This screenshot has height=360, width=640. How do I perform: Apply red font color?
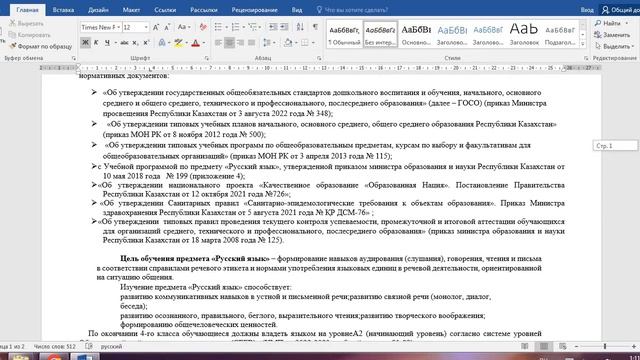pos(196,42)
